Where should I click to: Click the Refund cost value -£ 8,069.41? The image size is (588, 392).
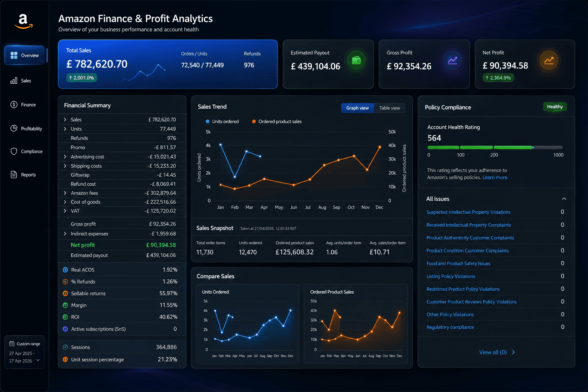click(x=163, y=184)
